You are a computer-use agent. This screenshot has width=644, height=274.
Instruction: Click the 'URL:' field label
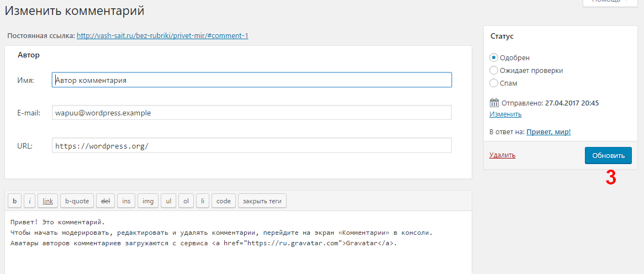(x=25, y=145)
